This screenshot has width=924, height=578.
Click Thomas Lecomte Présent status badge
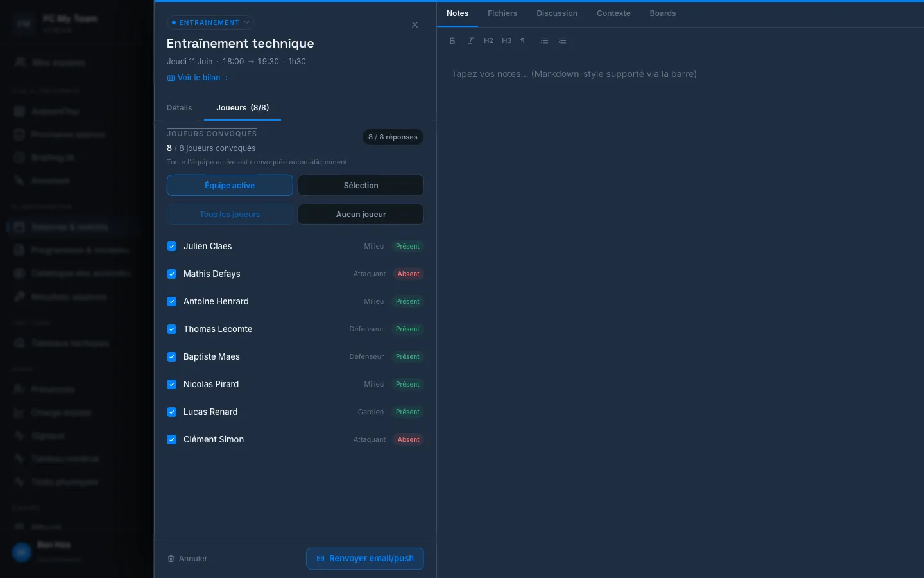(x=407, y=329)
